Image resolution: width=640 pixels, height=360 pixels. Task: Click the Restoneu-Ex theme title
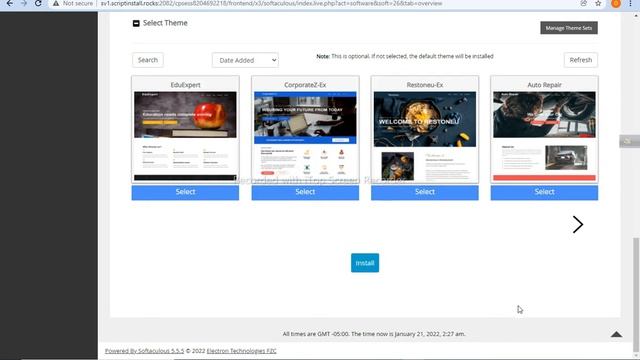(x=424, y=85)
